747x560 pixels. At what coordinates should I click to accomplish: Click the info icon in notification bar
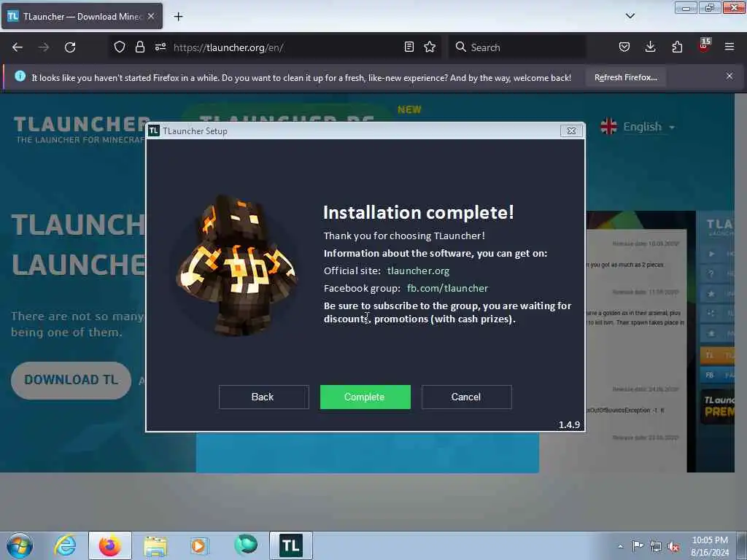point(20,76)
